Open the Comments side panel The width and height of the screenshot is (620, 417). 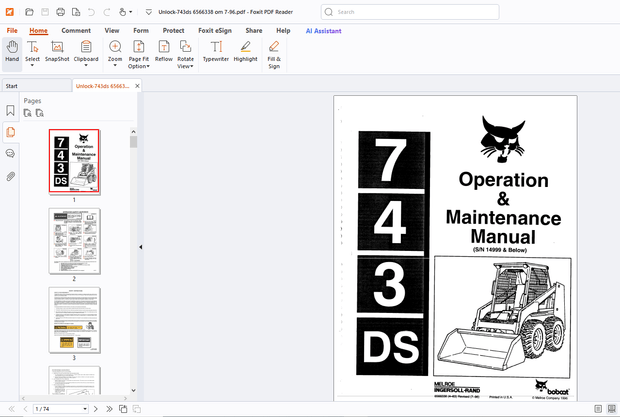10,153
